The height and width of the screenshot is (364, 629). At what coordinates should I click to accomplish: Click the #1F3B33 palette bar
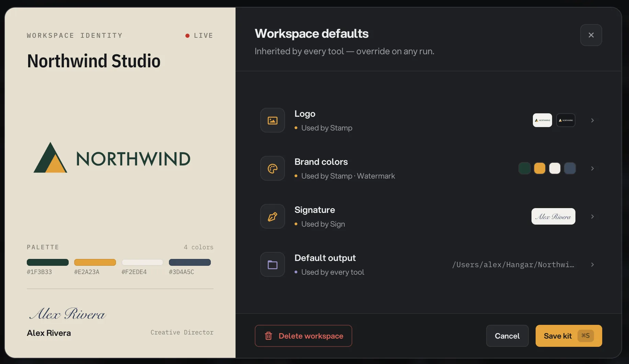pos(48,262)
